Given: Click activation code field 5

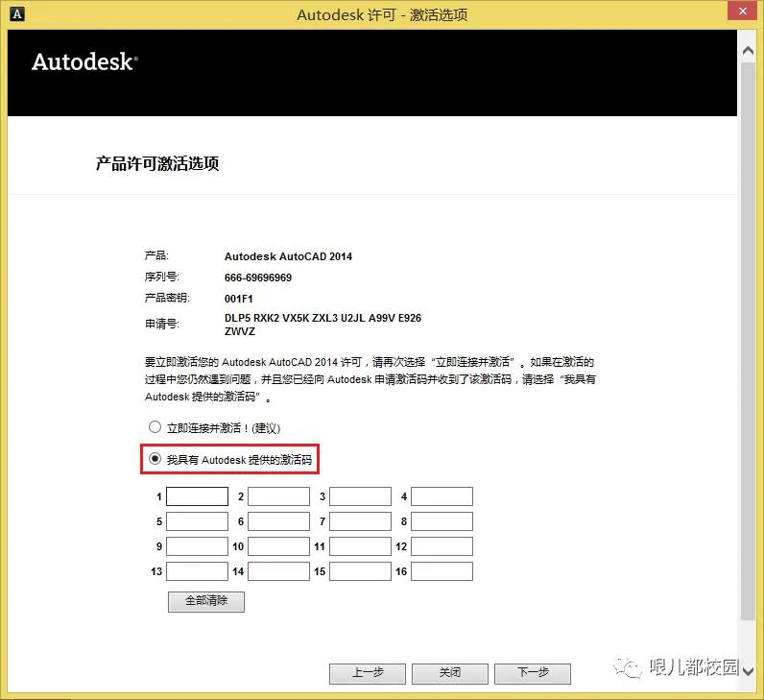Looking at the screenshot, I should coord(197,521).
